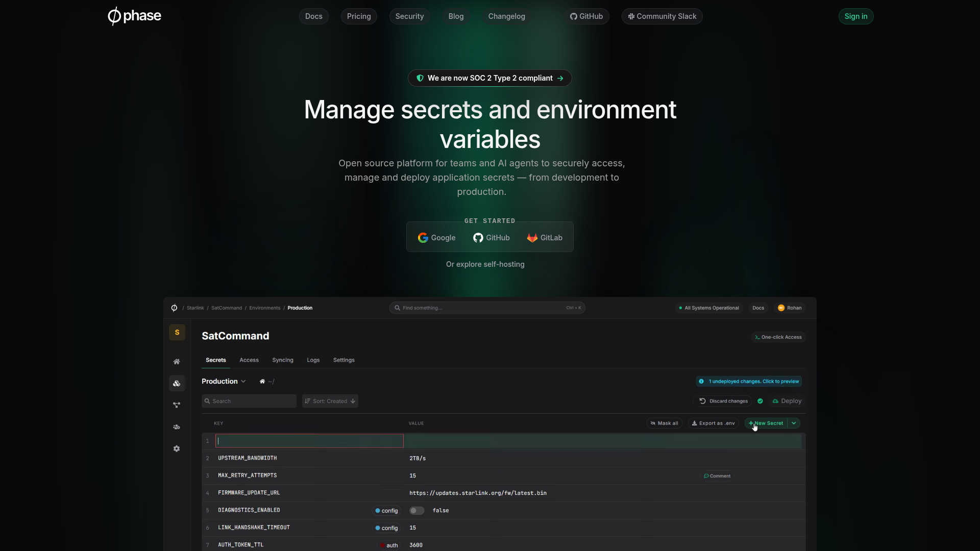Click the S organisation avatar in sidebar
Viewport: 980px width, 551px height.
coord(177,332)
